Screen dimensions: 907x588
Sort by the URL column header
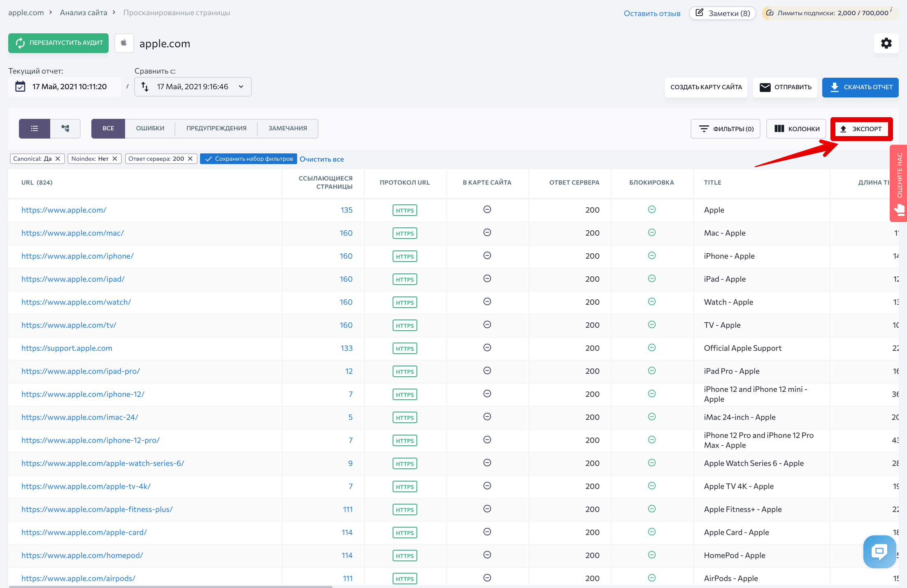(x=37, y=183)
